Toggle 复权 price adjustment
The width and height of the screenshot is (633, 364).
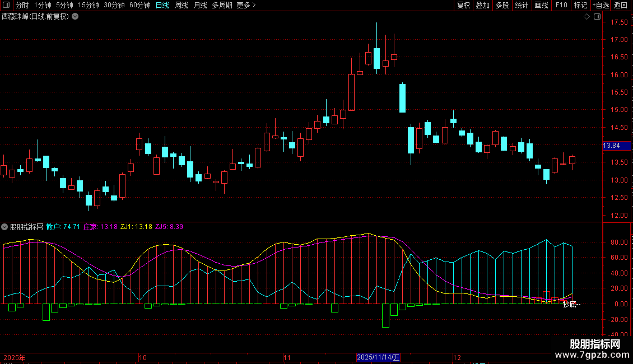[x=463, y=5]
